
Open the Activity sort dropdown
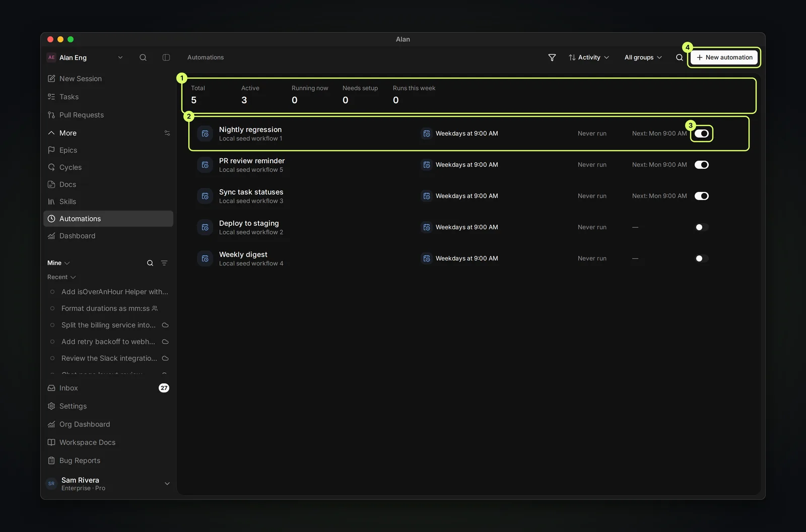(589, 57)
